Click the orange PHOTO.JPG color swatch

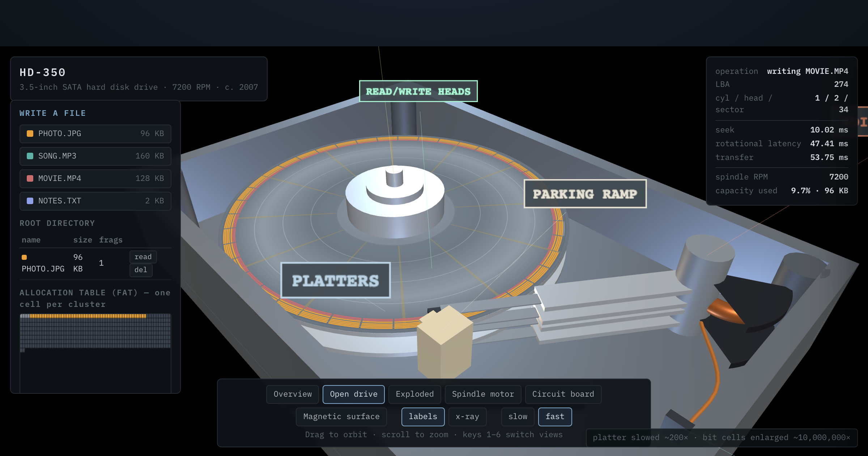click(x=30, y=134)
